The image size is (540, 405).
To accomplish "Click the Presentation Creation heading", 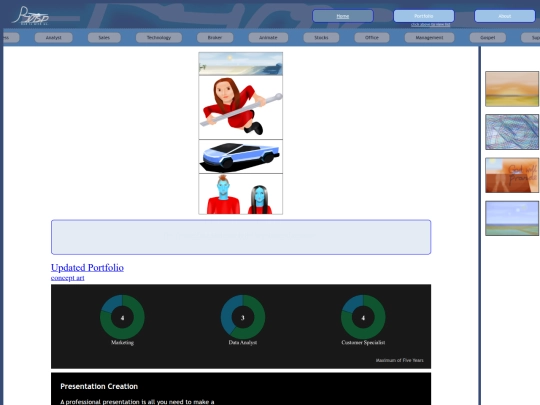I will click(x=99, y=386).
